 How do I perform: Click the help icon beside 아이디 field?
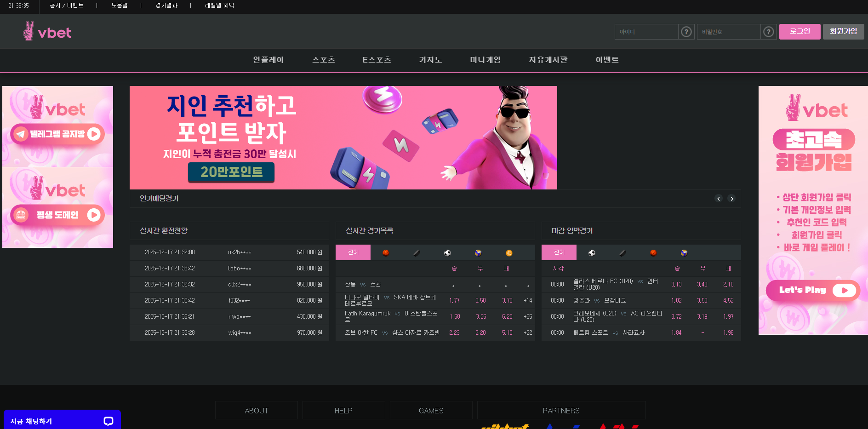tap(686, 32)
